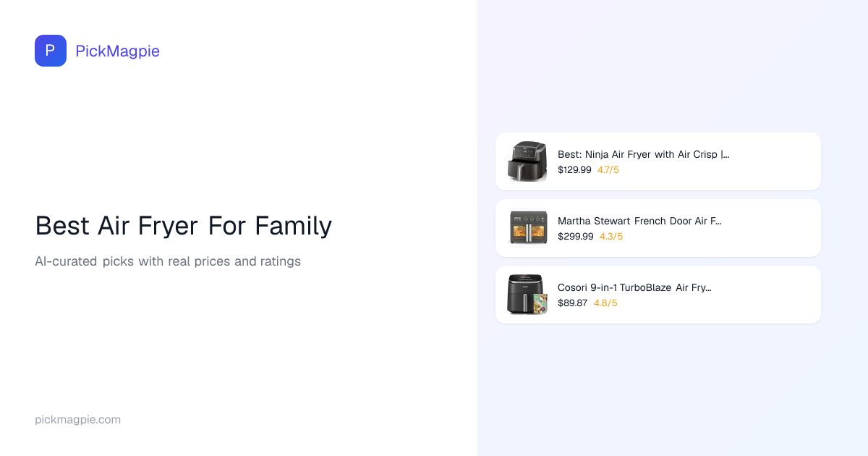
Task: Click the Martha Stewart air fryer thumbnail
Action: coord(527,228)
